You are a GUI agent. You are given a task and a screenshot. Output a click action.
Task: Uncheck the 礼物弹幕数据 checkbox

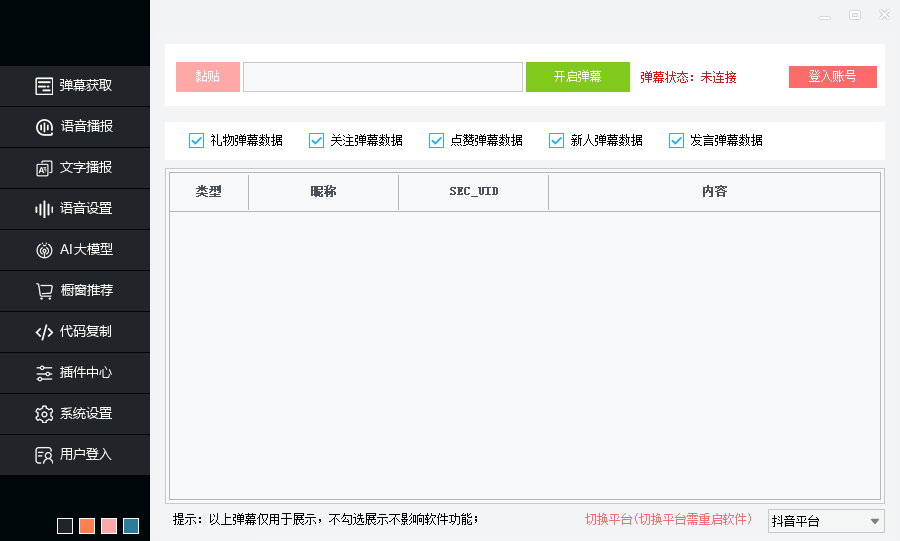197,140
